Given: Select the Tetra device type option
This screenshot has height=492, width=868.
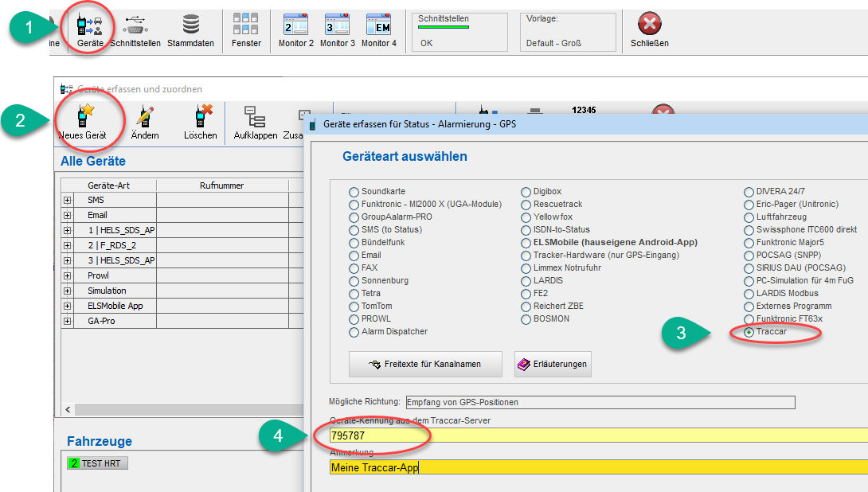Looking at the screenshot, I should [x=354, y=294].
